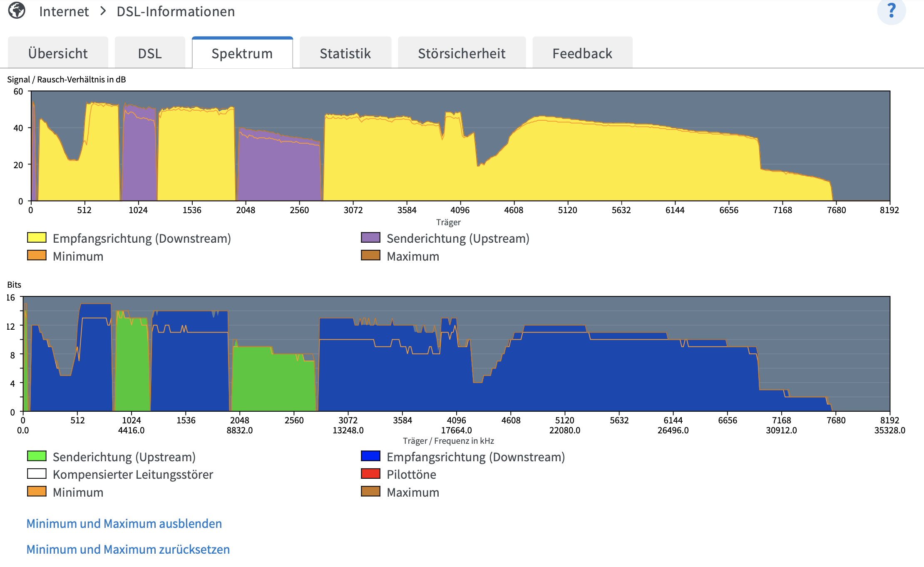Viewport: 924px width, 567px height.
Task: Click purple upstream band in SNR chart
Action: [x=279, y=171]
